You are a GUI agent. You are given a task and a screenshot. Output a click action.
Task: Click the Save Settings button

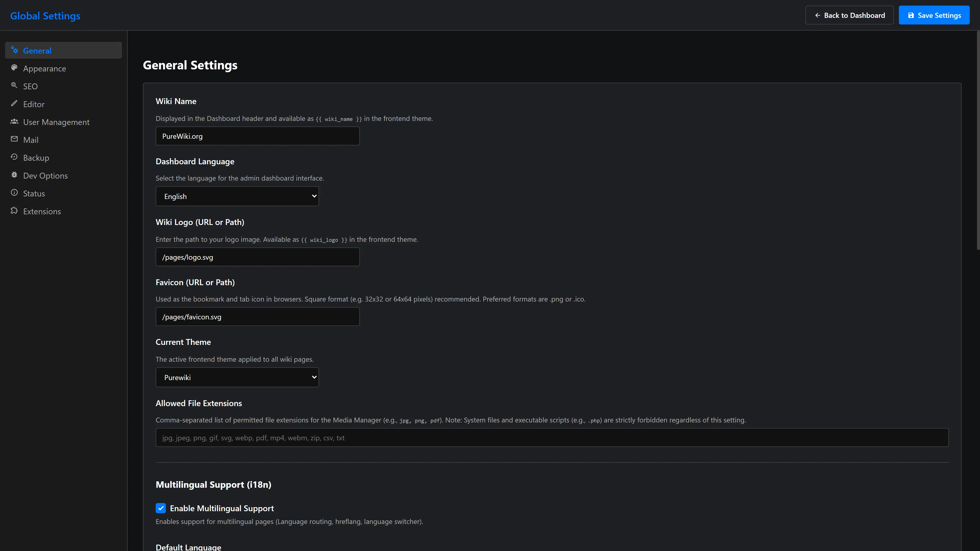pyautogui.click(x=934, y=15)
